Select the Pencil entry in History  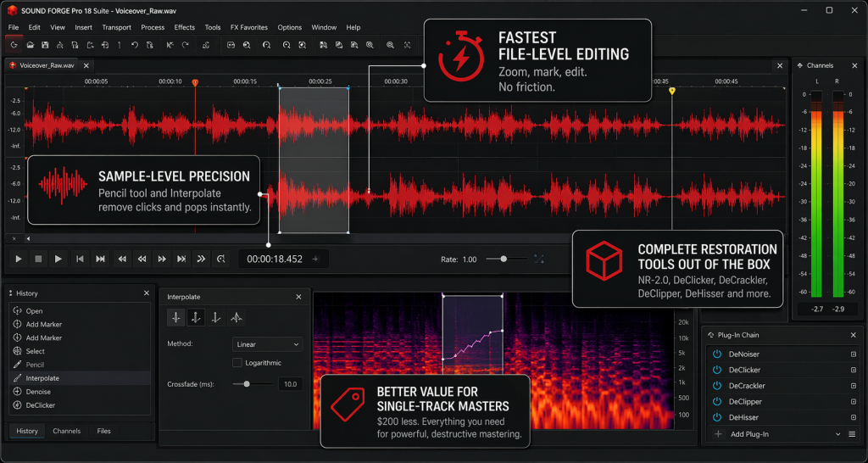(80, 365)
